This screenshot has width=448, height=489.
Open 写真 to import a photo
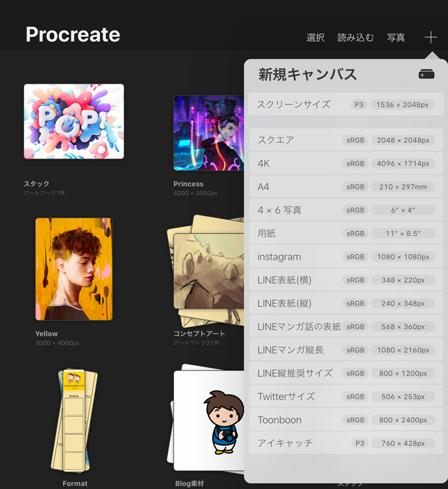pyautogui.click(x=396, y=38)
